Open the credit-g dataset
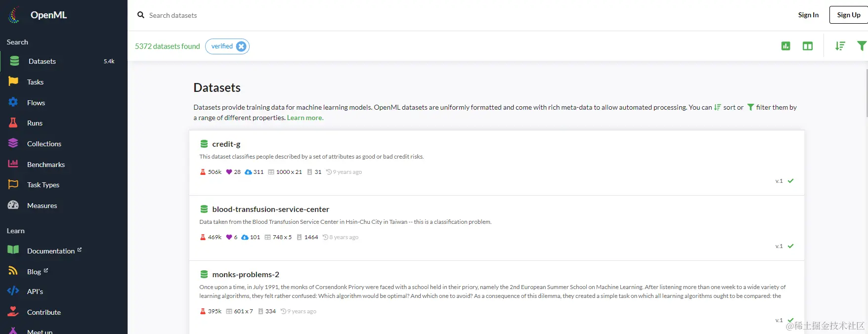The width and height of the screenshot is (868, 334). tap(226, 144)
